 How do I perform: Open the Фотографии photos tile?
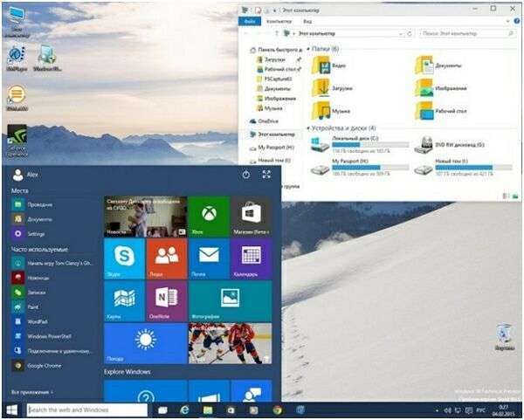pos(231,301)
